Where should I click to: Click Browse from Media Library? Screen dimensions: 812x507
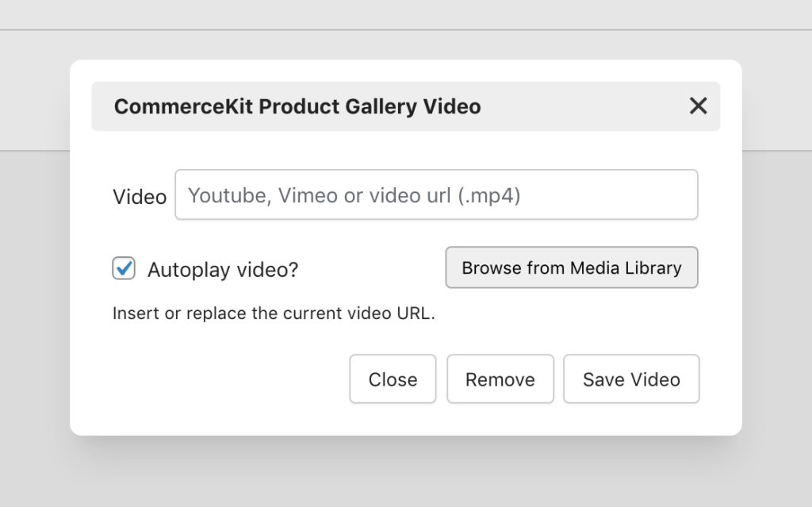click(x=571, y=267)
